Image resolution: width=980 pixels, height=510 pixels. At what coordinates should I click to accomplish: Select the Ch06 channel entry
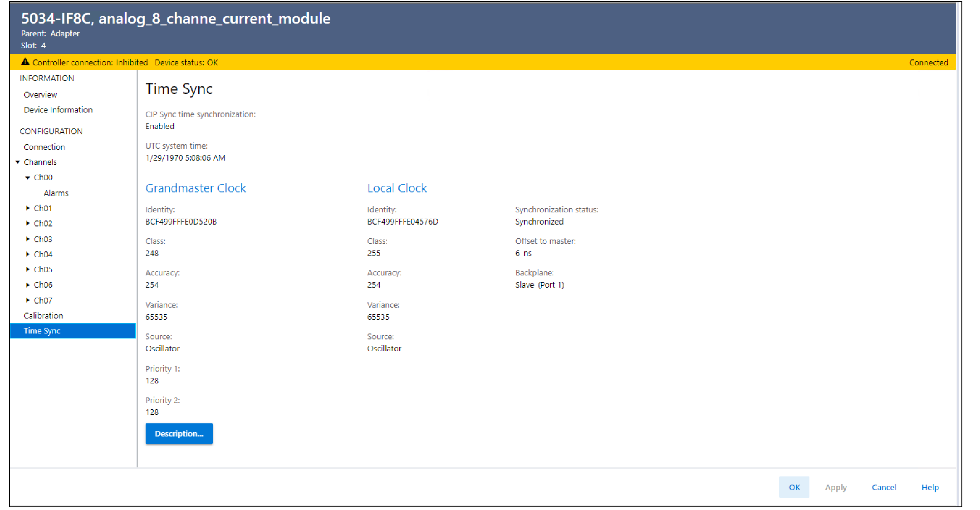[43, 285]
